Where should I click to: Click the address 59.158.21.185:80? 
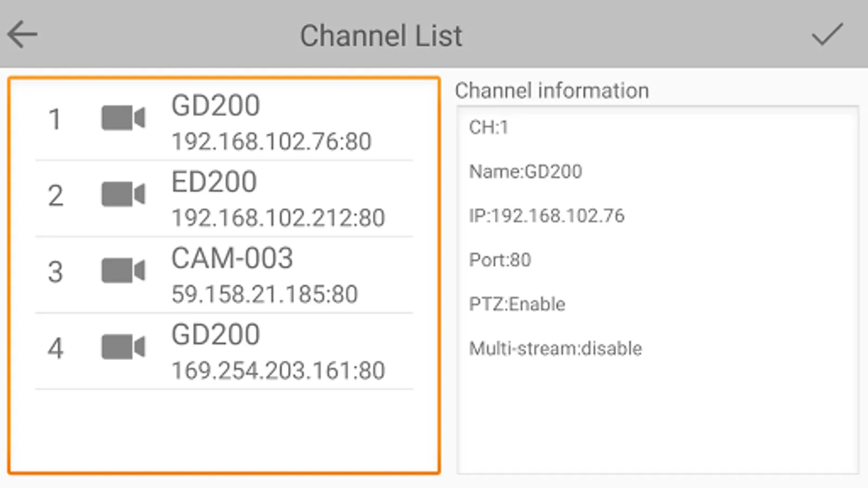click(265, 294)
